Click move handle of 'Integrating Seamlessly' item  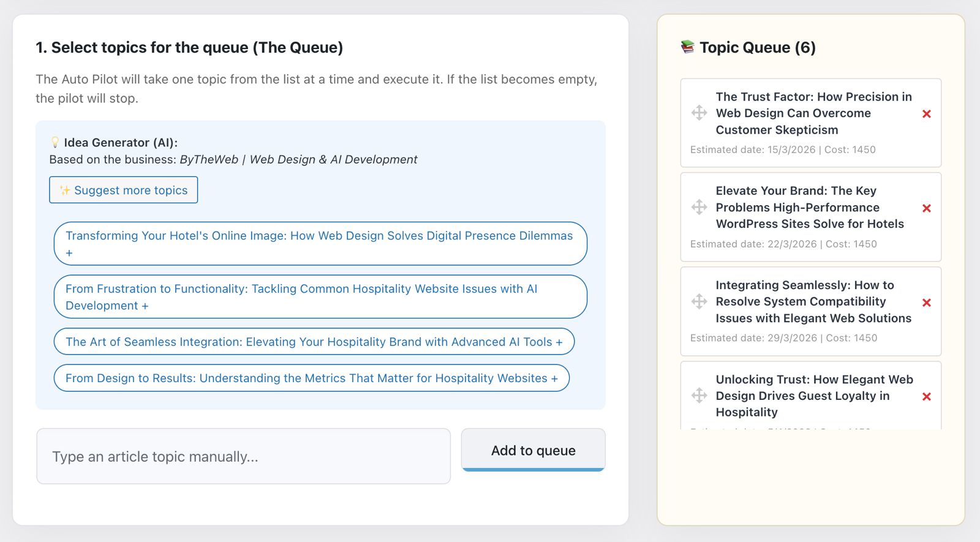point(699,301)
